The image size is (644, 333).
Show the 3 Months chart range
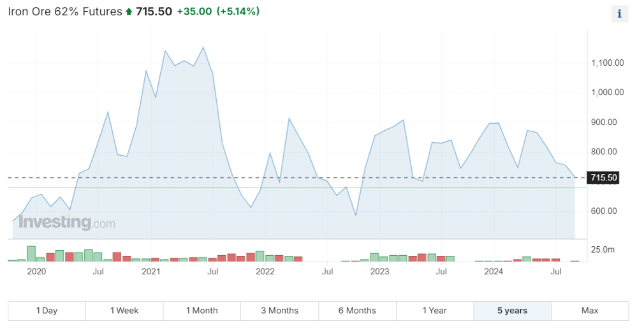pyautogui.click(x=279, y=311)
